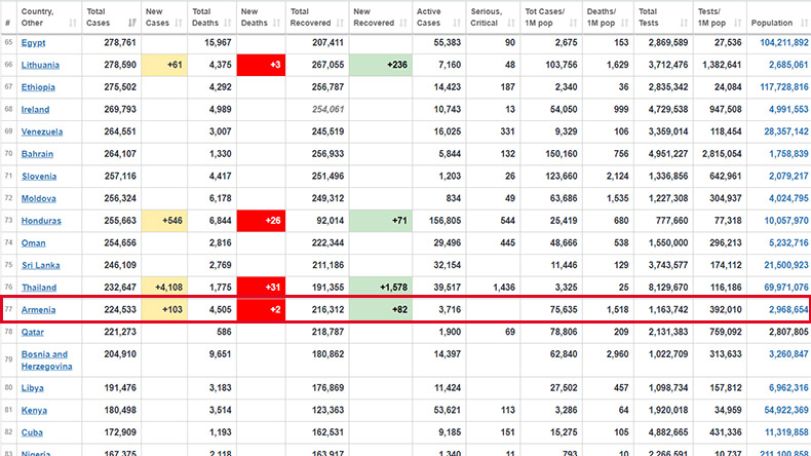The height and width of the screenshot is (456, 811).
Task: Open the Oman country link
Action: tap(33, 243)
